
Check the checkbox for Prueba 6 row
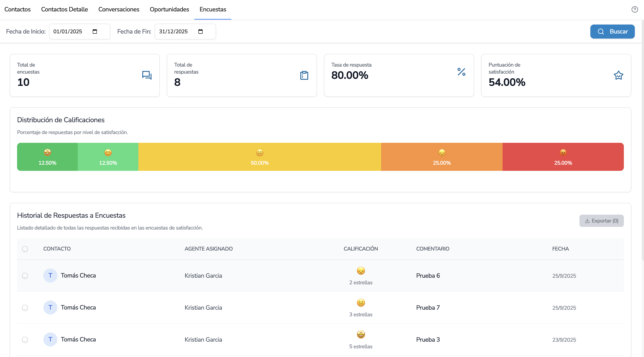click(x=25, y=276)
